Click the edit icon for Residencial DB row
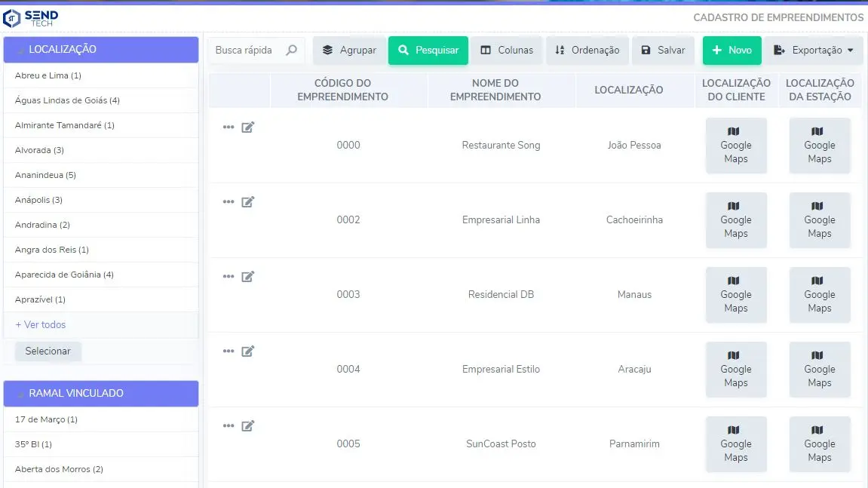The image size is (868, 488). point(247,277)
